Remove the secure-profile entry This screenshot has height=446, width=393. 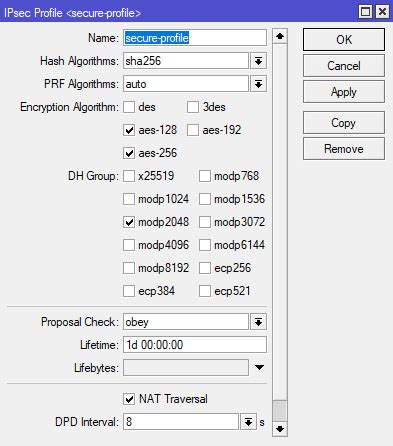pos(344,149)
